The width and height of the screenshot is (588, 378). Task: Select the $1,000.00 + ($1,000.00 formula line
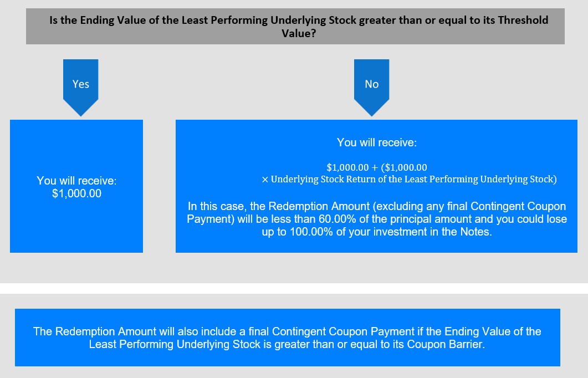[x=376, y=167]
